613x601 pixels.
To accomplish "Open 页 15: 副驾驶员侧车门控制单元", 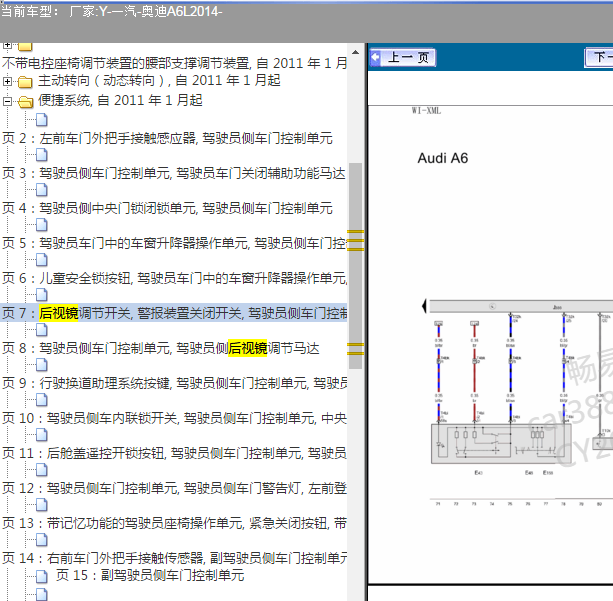I will coord(150,575).
